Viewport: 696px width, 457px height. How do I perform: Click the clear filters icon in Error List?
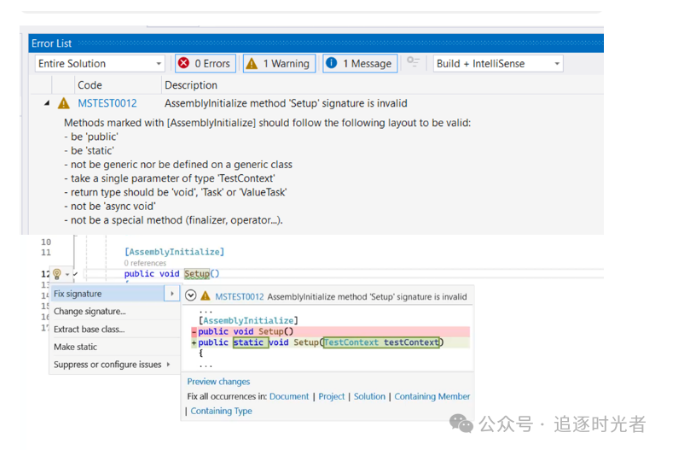[413, 62]
